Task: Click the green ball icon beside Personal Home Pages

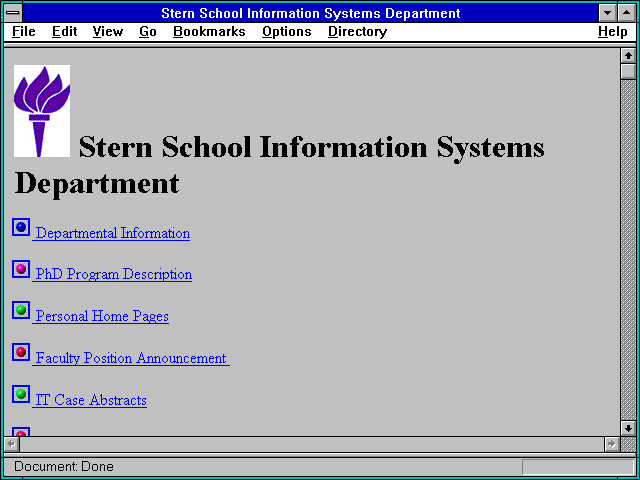Action: point(21,310)
